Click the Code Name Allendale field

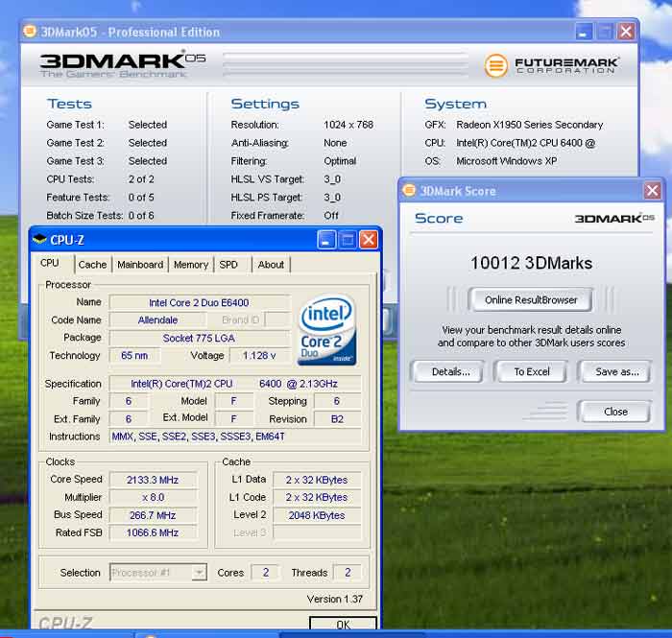tap(157, 319)
